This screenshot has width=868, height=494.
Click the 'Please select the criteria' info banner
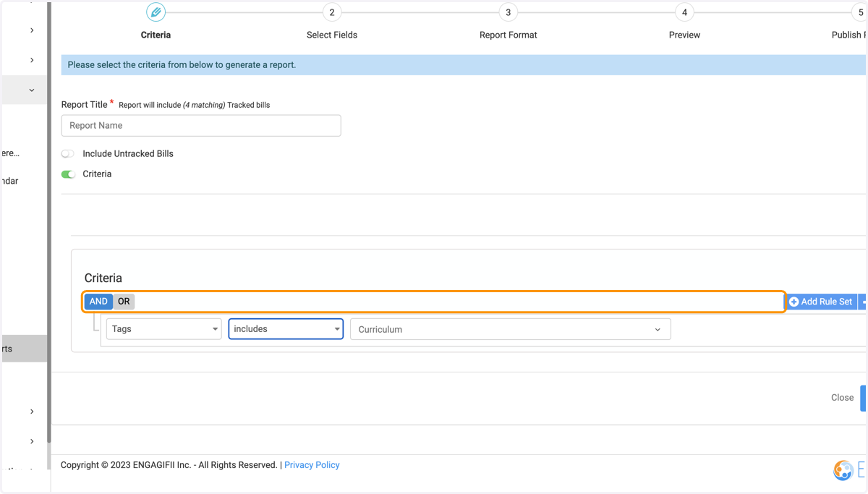click(463, 65)
